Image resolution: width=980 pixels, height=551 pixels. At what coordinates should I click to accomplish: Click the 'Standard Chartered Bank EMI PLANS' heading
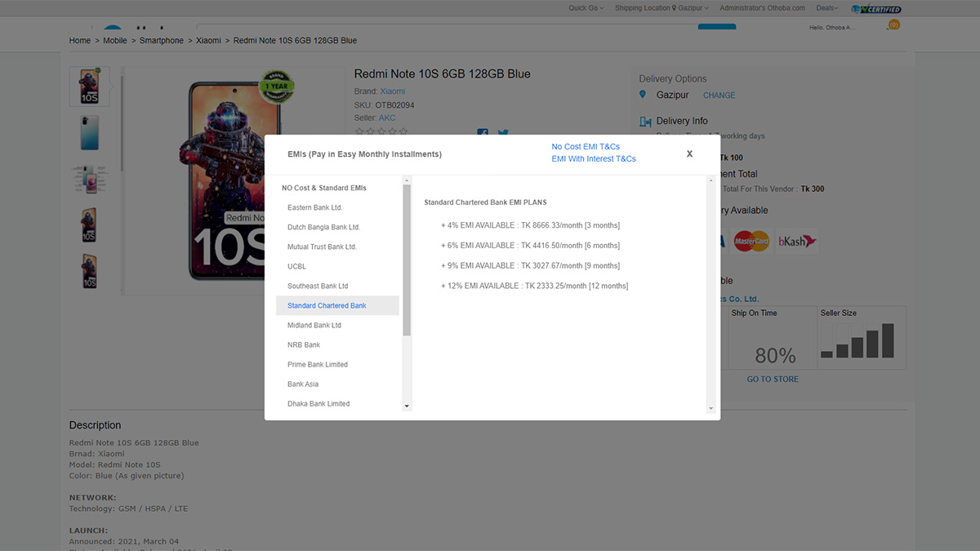(x=485, y=202)
